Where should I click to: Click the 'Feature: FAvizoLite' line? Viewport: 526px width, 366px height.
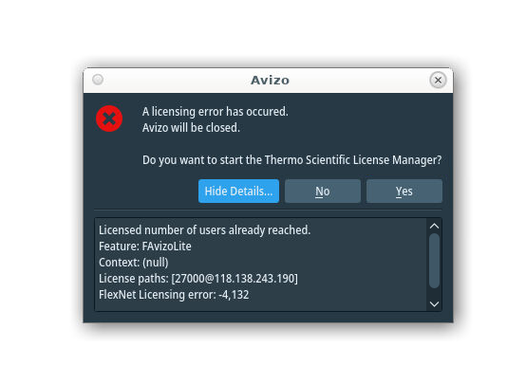coord(145,246)
